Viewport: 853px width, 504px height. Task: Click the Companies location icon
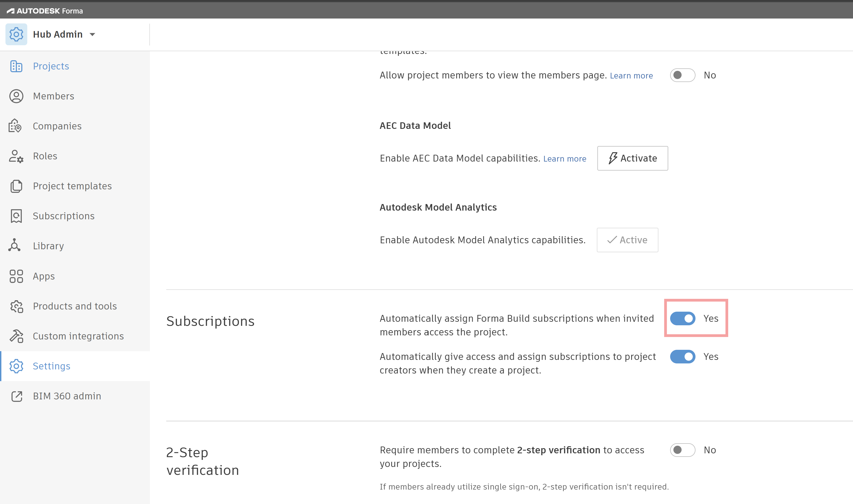[15, 126]
